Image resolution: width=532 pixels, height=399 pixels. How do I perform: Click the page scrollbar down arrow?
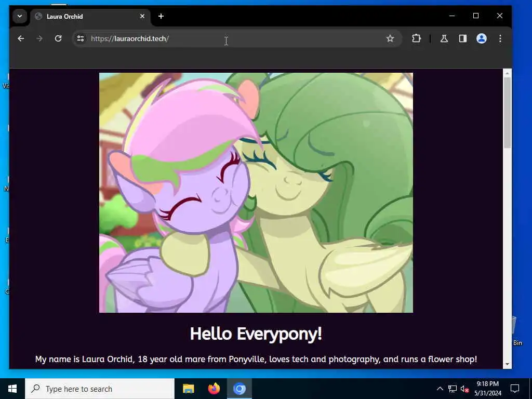pyautogui.click(x=507, y=364)
